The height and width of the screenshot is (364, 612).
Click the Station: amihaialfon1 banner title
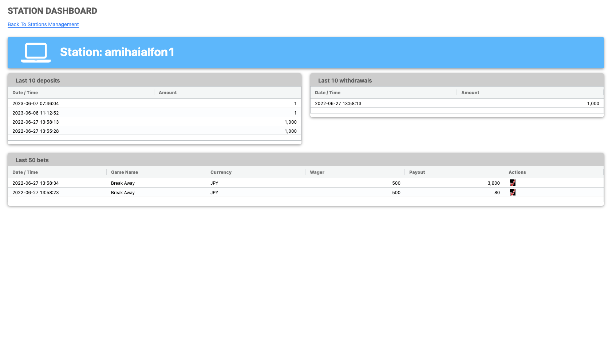pyautogui.click(x=117, y=52)
